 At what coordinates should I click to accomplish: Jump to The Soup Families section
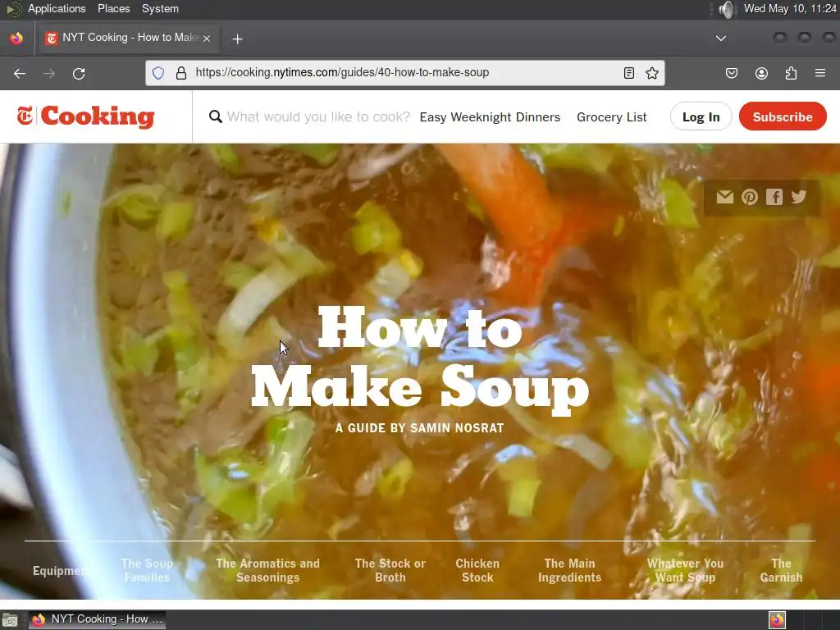coord(147,571)
